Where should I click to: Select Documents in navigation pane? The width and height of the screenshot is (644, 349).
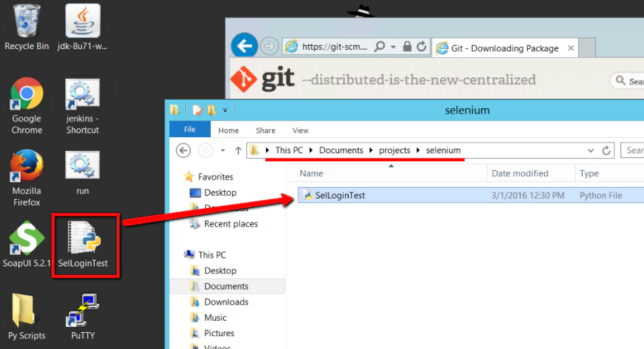(226, 286)
